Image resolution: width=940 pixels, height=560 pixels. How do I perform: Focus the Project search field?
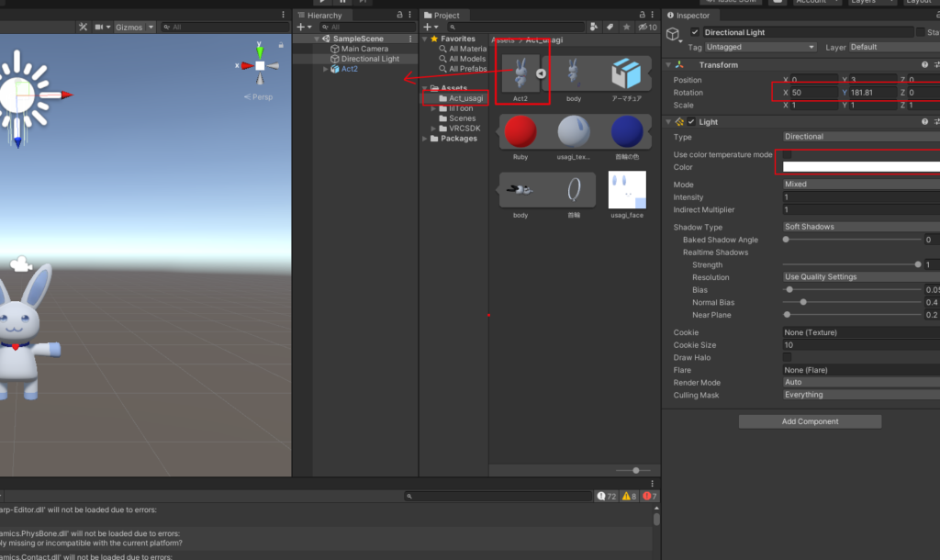515,27
